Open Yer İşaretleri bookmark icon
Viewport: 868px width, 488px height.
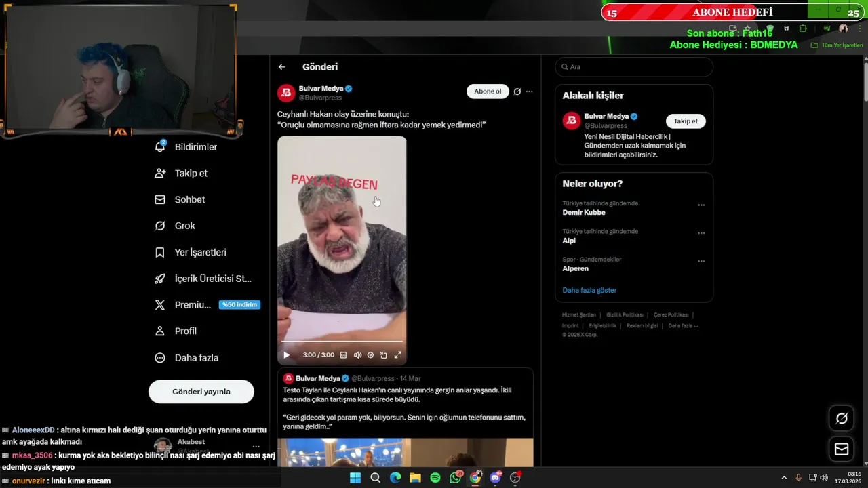(160, 252)
